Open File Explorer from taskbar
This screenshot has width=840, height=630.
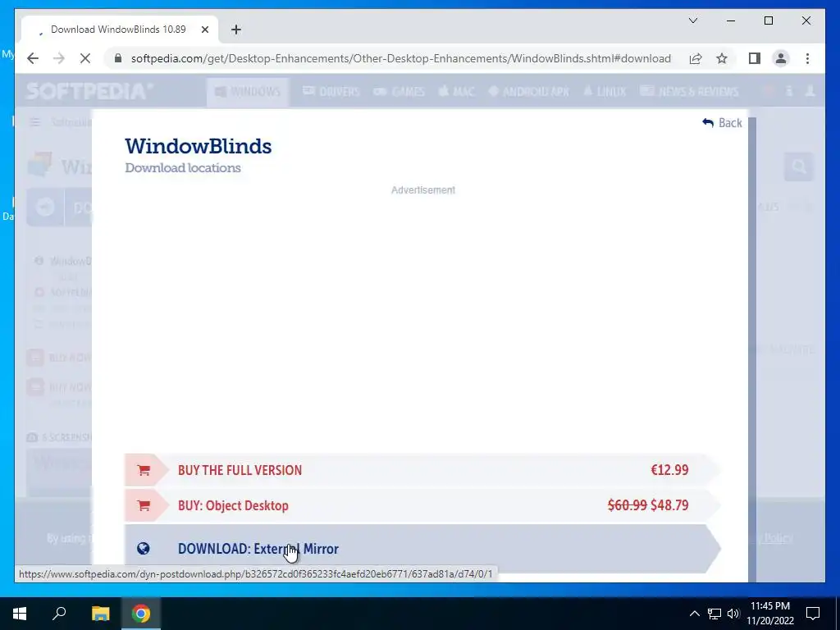[x=100, y=614]
